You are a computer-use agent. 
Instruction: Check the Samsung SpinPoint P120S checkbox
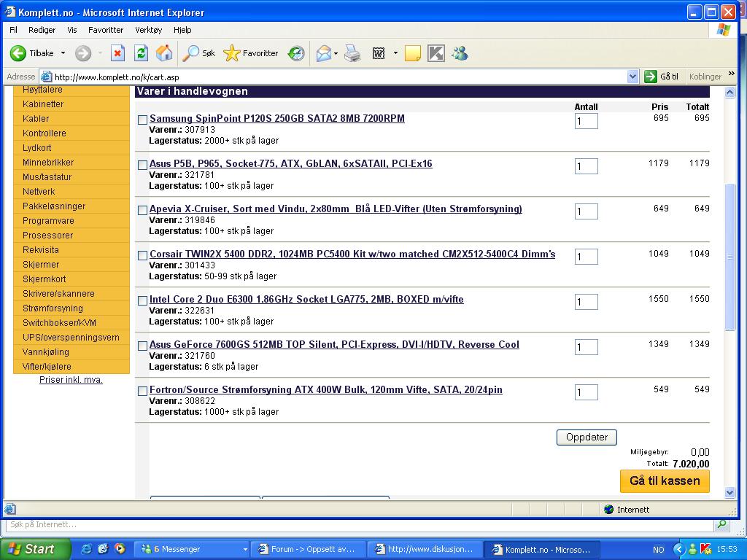click(142, 120)
